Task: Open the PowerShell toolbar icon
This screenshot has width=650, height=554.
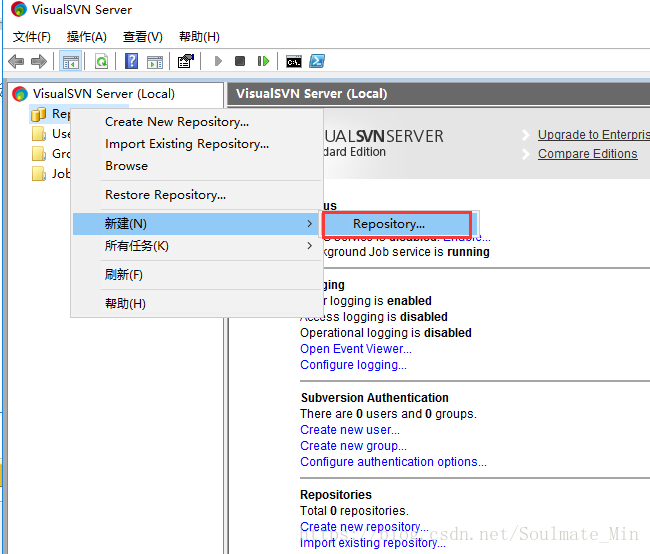Action: pos(317,61)
